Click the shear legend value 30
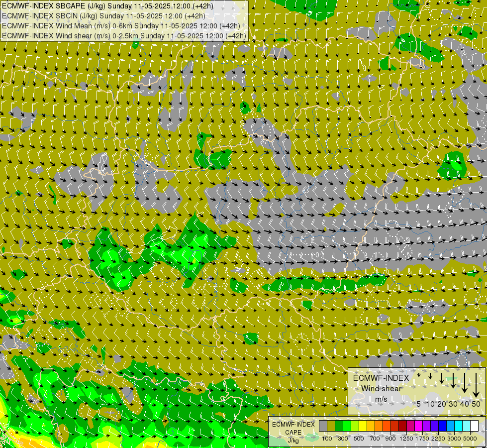The height and width of the screenshot is (448, 487). (x=453, y=404)
